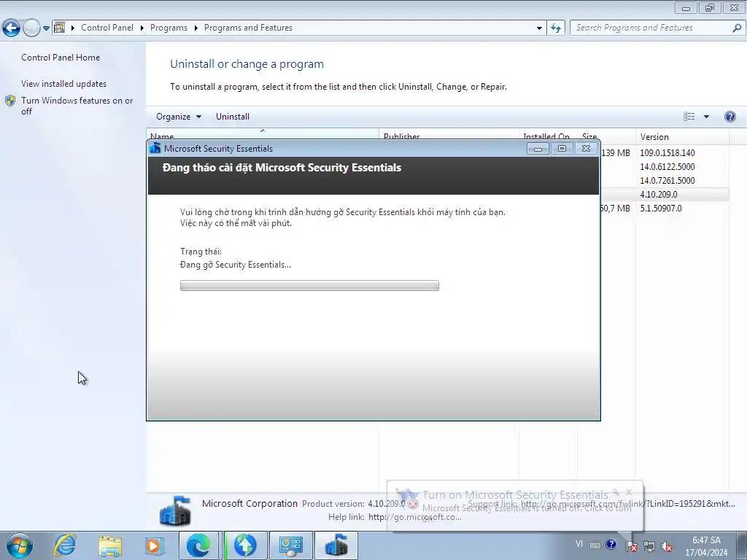The height and width of the screenshot is (560, 747).
Task: Minimize the Microsoft Security Essentials dialog
Action: tap(538, 149)
